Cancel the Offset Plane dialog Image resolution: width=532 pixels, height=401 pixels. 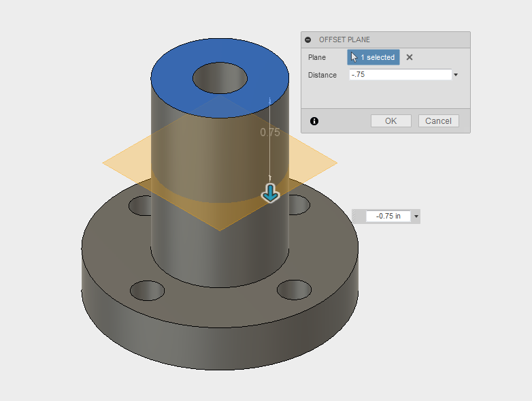coord(438,121)
